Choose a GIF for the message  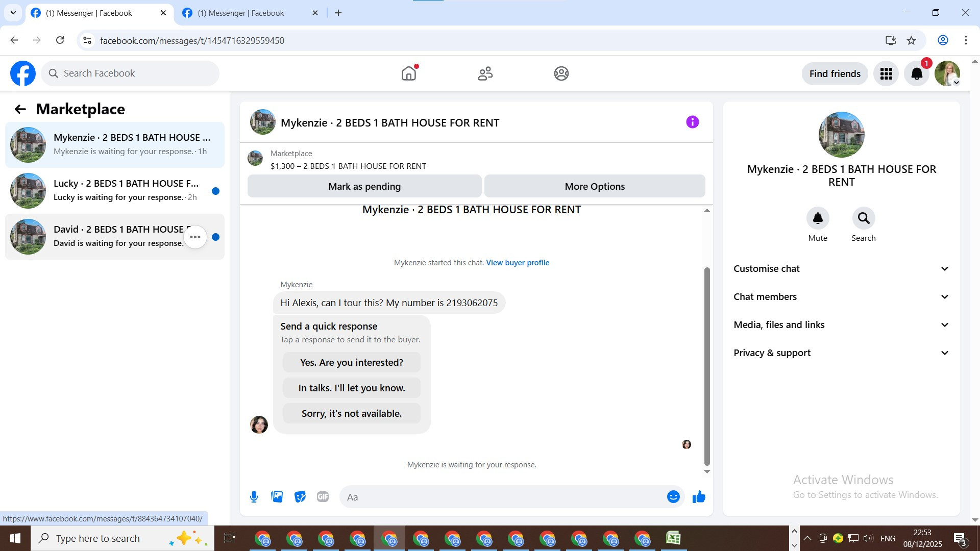[x=323, y=497]
